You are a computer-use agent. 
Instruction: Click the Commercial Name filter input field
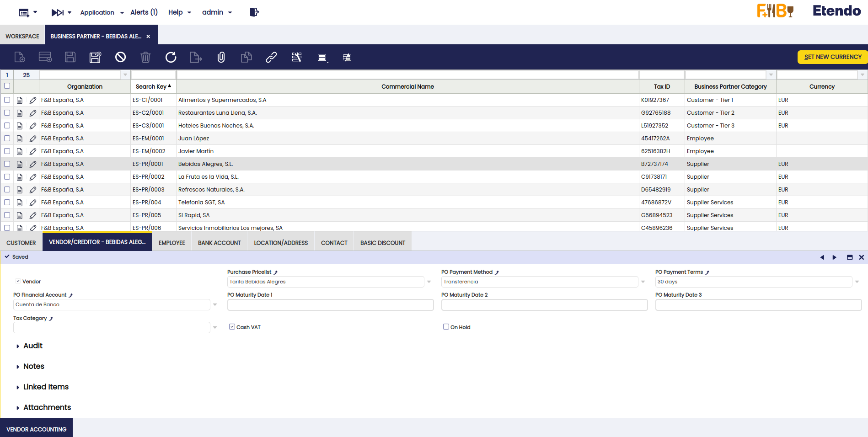pyautogui.click(x=407, y=75)
